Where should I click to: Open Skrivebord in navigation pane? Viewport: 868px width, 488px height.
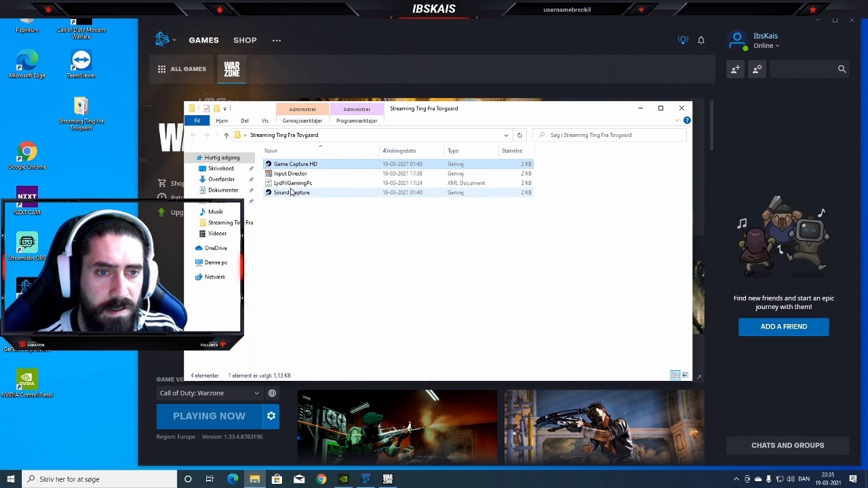click(x=220, y=168)
